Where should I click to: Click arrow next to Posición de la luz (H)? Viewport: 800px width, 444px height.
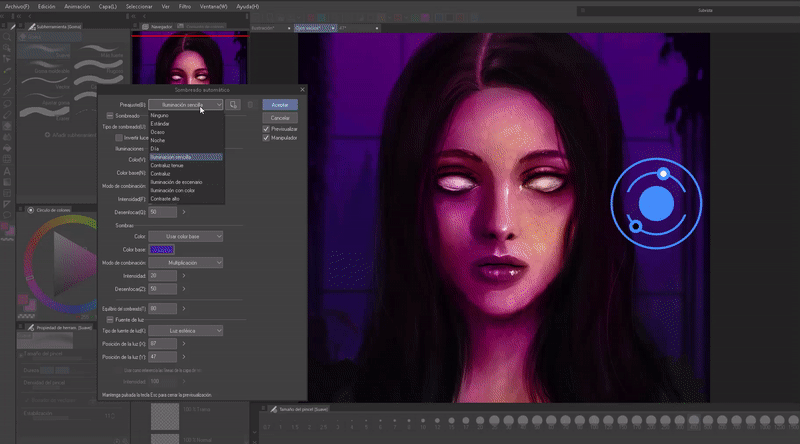click(182, 343)
